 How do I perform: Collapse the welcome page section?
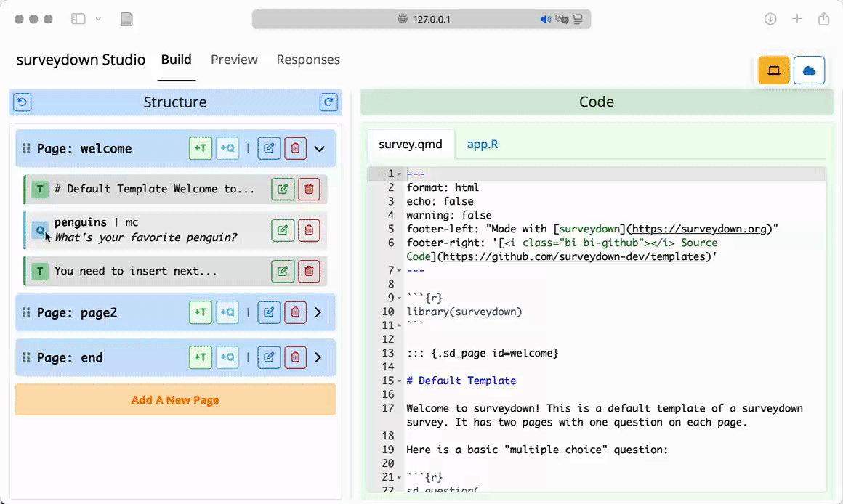point(319,148)
